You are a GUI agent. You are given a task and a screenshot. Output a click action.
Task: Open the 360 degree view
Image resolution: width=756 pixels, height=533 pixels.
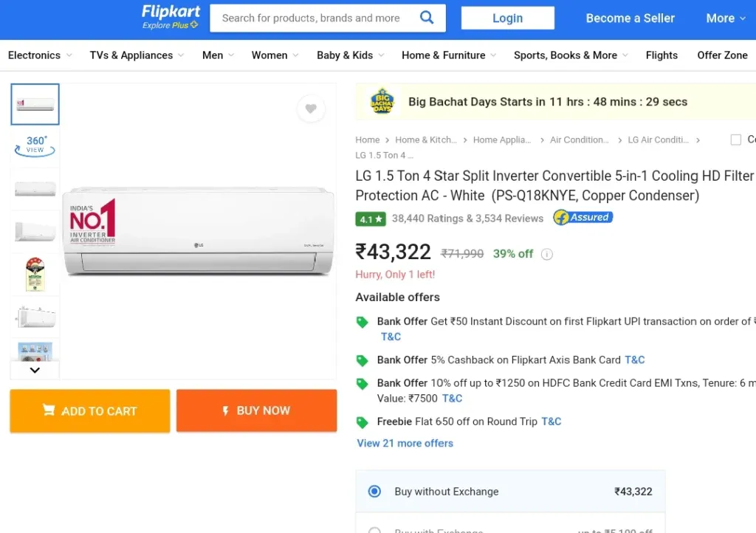click(x=35, y=145)
